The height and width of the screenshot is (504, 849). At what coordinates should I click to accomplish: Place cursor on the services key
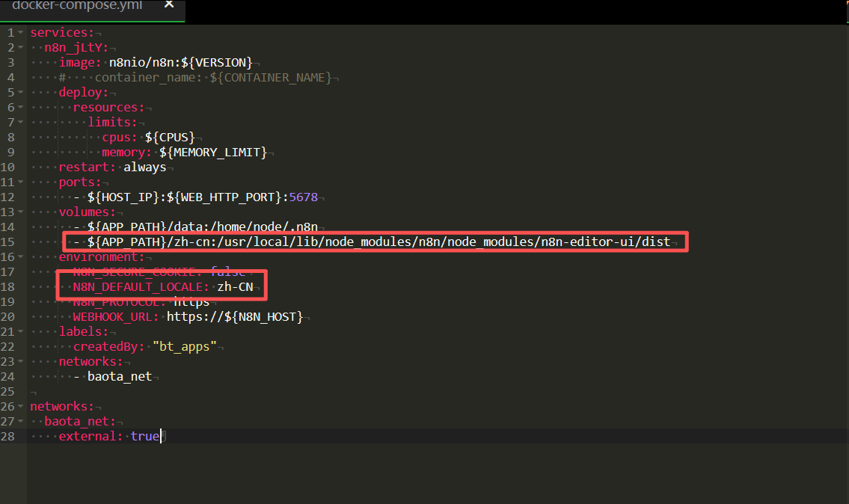pos(61,33)
